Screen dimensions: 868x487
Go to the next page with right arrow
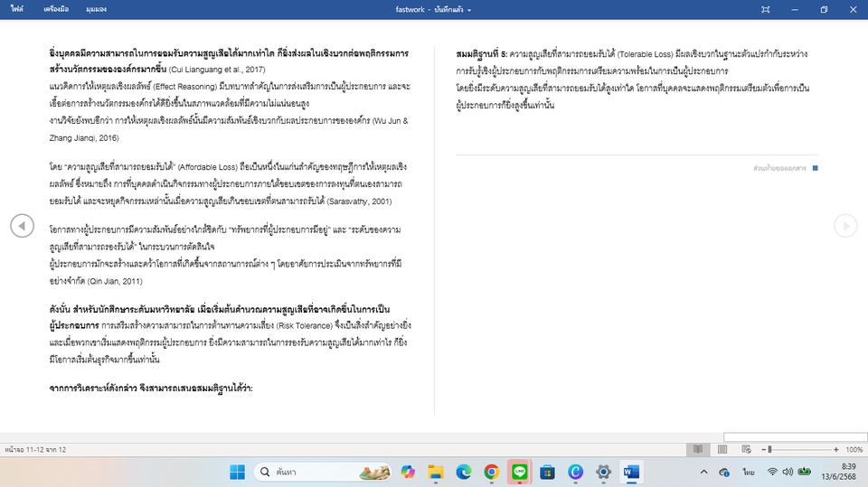(x=845, y=226)
